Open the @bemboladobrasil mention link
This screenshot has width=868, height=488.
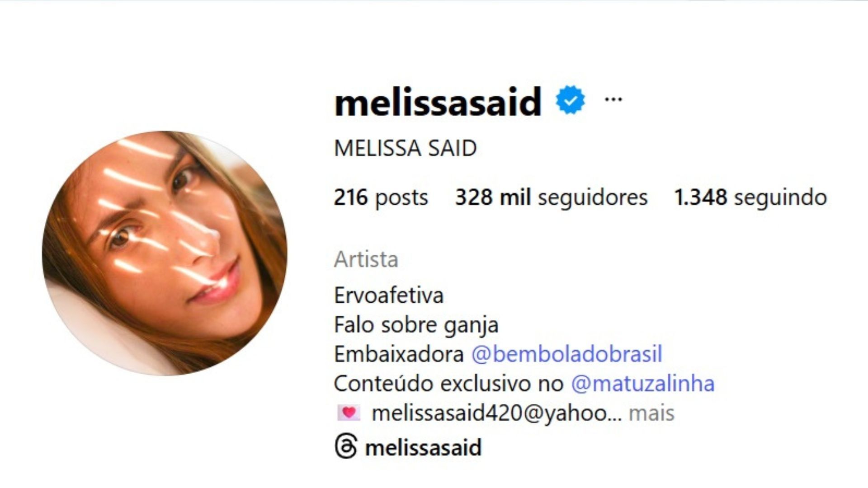pyautogui.click(x=567, y=354)
